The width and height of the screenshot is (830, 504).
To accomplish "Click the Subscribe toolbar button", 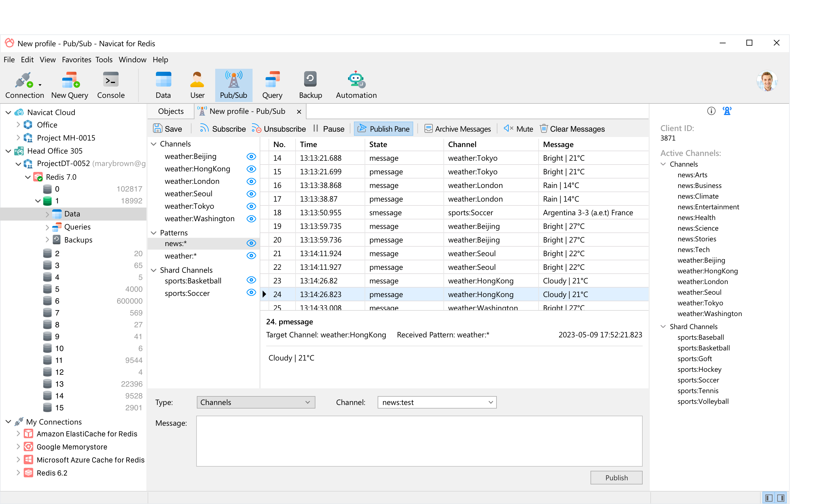I will pyautogui.click(x=223, y=129).
